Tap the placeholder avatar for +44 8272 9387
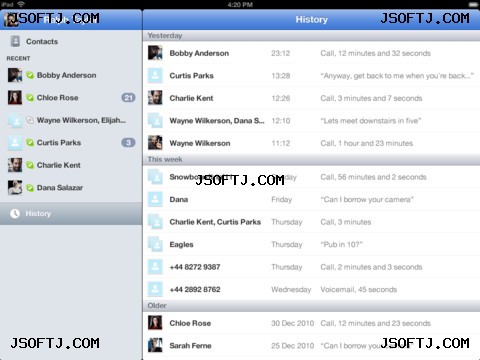 point(155,267)
